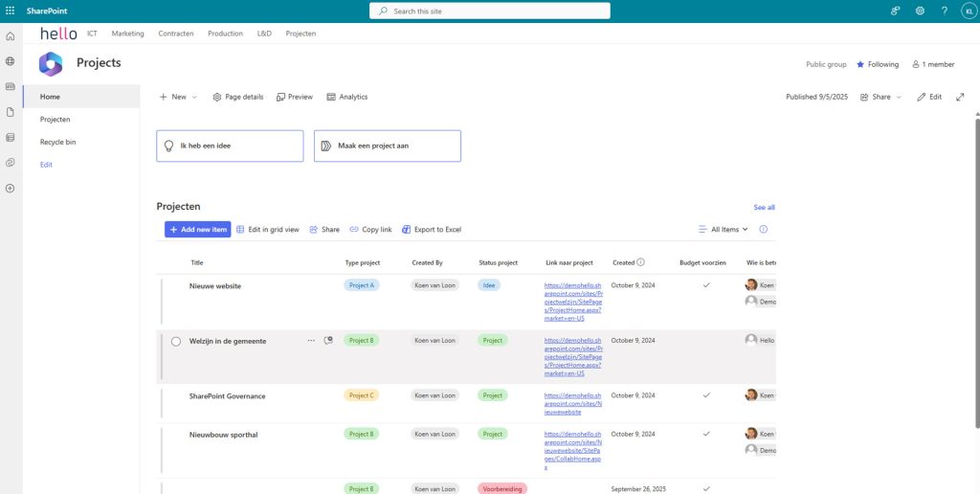Open the L&D hub navigation item
This screenshot has width=980, height=494.
coord(264,34)
